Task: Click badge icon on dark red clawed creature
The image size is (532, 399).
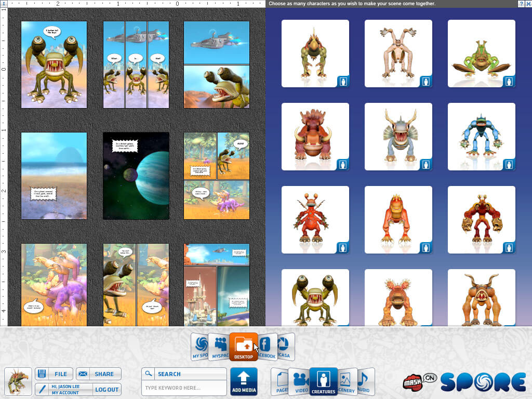Action: (x=509, y=248)
